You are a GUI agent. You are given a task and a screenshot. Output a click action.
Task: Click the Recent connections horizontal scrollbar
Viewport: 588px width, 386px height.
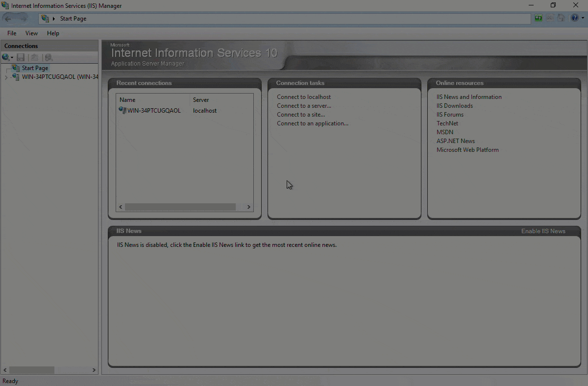180,207
